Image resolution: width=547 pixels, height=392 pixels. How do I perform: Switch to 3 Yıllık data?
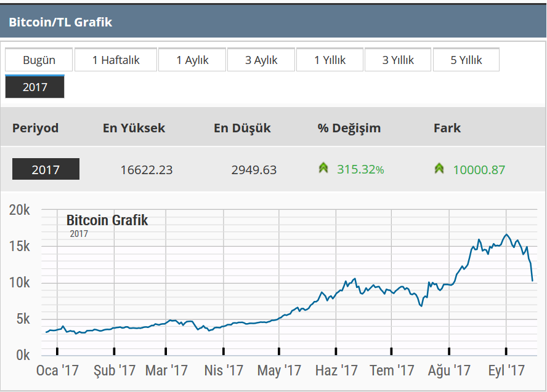click(x=397, y=60)
